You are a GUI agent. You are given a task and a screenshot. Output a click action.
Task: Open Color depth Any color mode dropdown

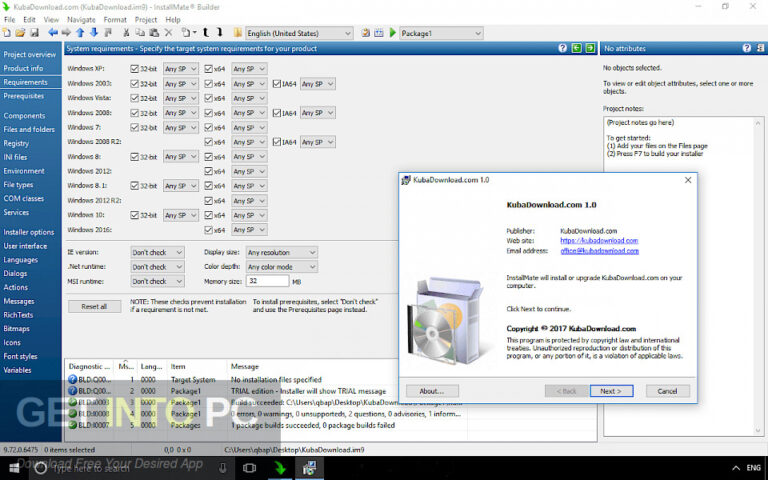coord(282,267)
